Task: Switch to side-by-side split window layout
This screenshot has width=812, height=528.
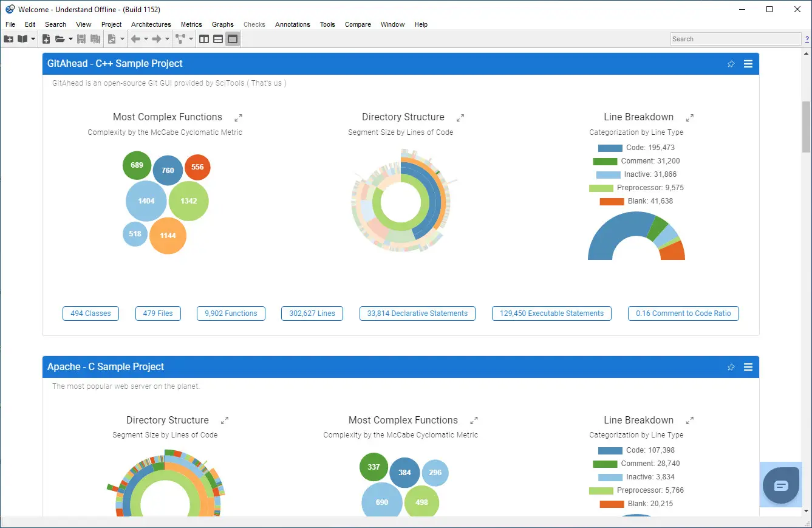Action: coord(204,39)
